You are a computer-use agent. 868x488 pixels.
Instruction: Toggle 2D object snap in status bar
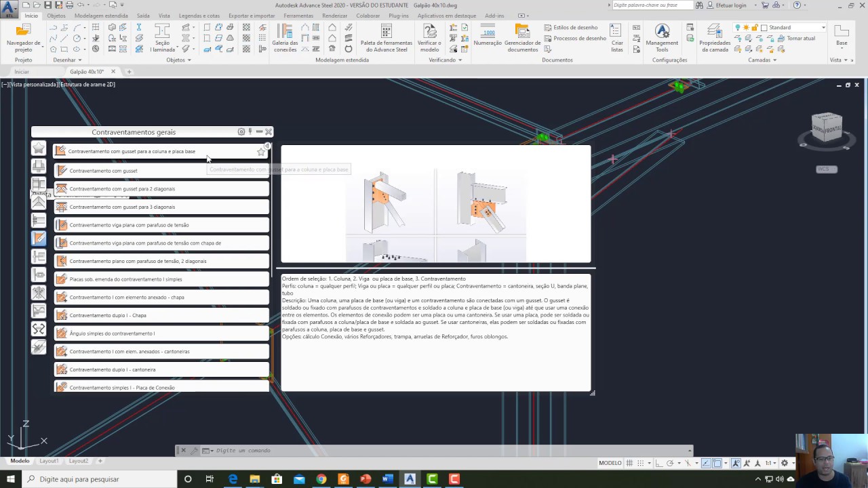[717, 463]
